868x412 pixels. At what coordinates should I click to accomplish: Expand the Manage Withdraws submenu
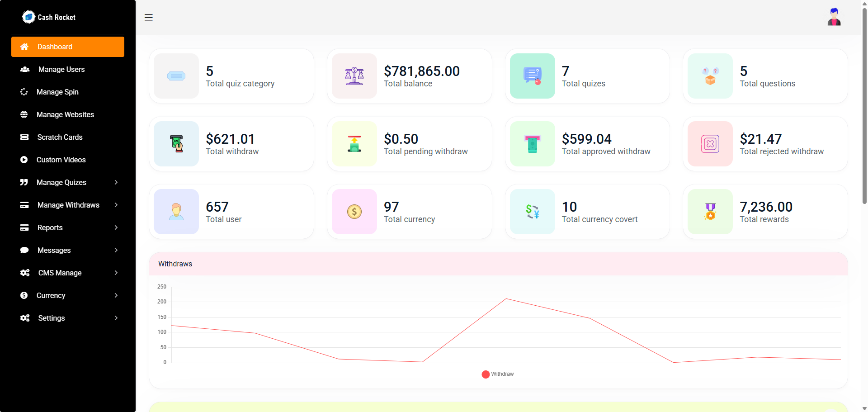point(116,205)
